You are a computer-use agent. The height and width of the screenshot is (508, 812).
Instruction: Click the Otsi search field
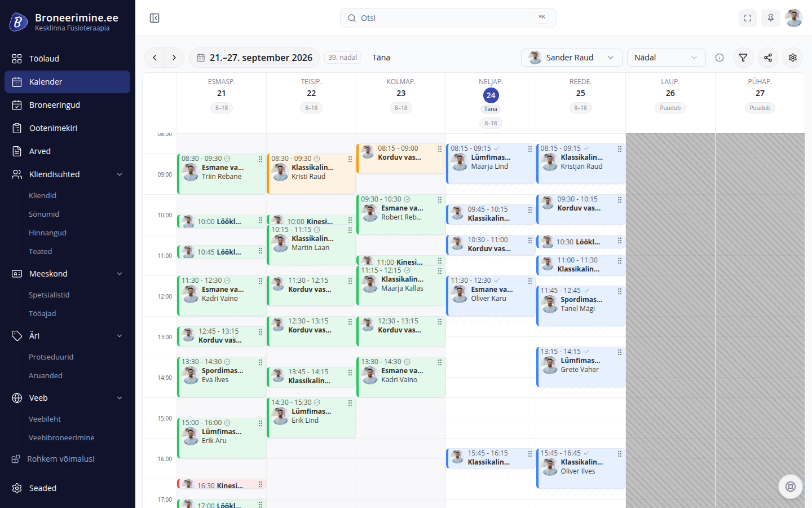pos(448,18)
